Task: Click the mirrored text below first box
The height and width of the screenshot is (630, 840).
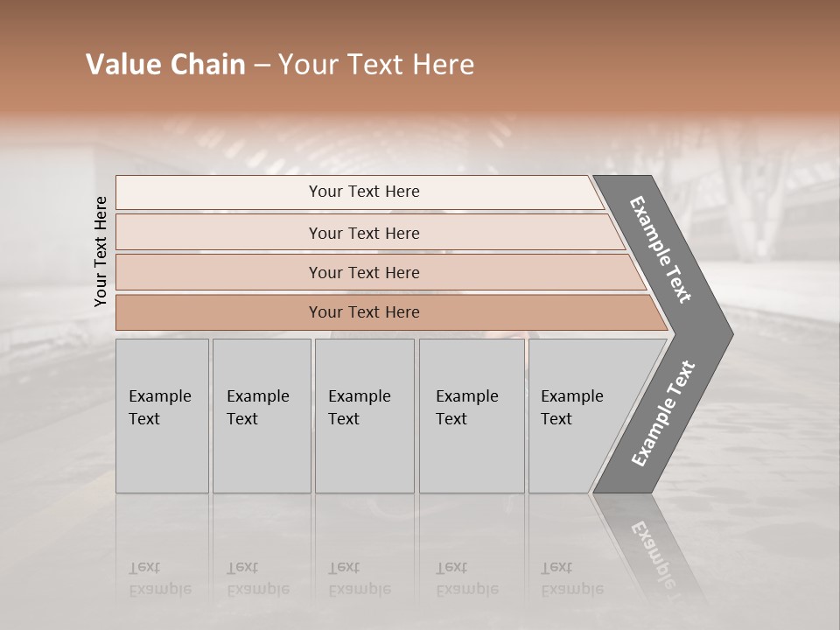Action: (160, 578)
